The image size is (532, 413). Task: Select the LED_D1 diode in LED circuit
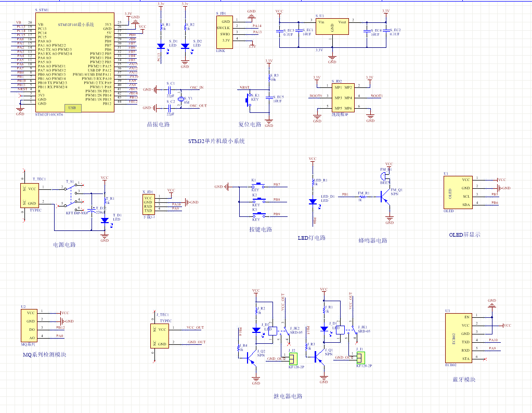pyautogui.click(x=313, y=201)
